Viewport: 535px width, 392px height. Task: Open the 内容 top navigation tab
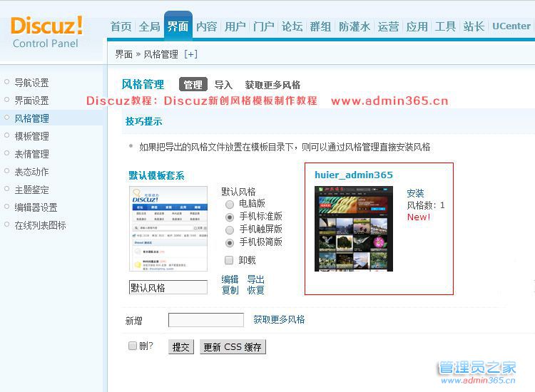(x=206, y=26)
